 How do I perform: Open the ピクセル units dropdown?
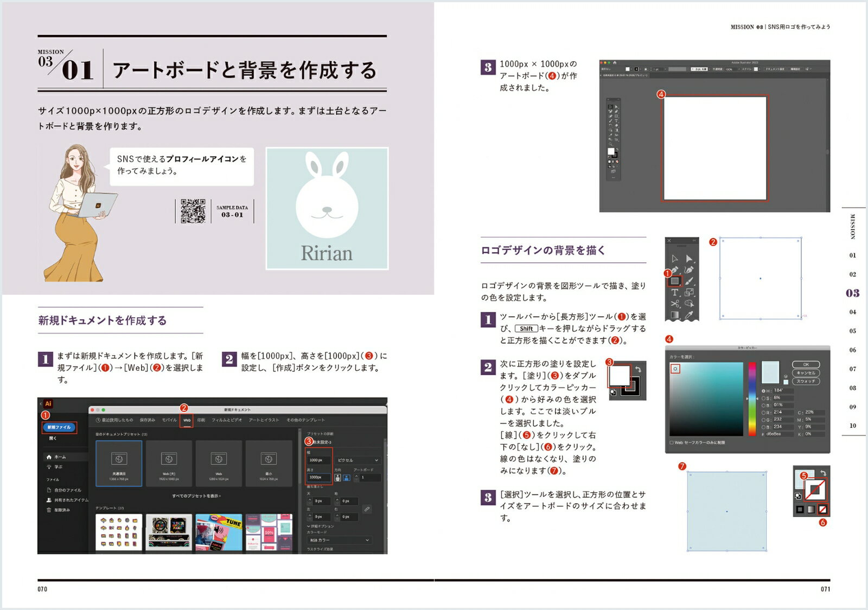(x=358, y=460)
